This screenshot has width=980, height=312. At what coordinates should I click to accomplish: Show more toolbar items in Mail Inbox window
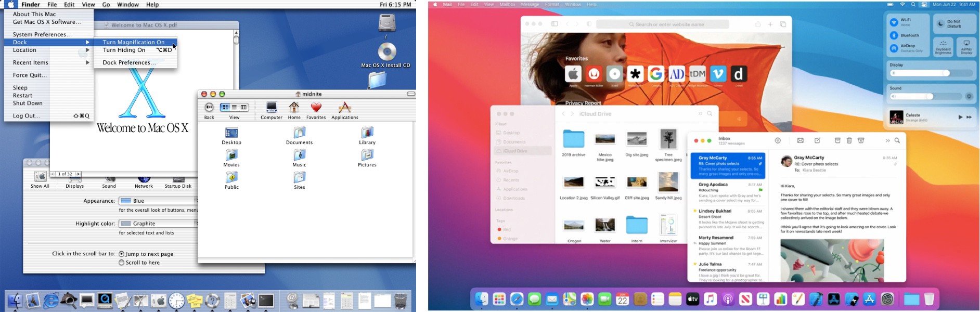(887, 140)
